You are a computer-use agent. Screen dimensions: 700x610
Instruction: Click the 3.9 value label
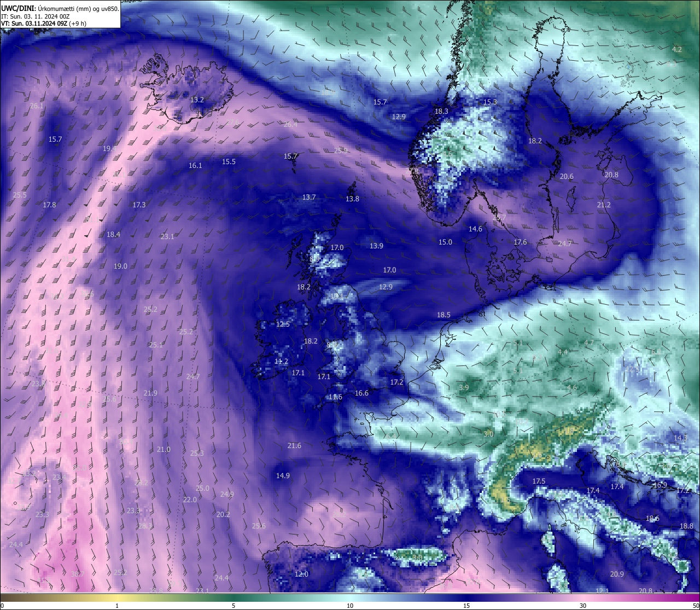point(464,387)
